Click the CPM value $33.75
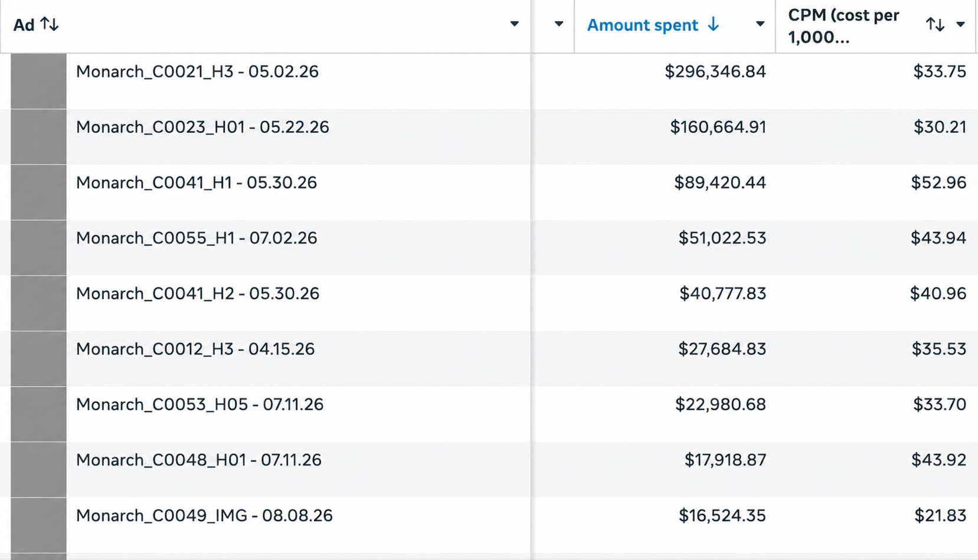Image resolution: width=978 pixels, height=560 pixels. click(940, 72)
